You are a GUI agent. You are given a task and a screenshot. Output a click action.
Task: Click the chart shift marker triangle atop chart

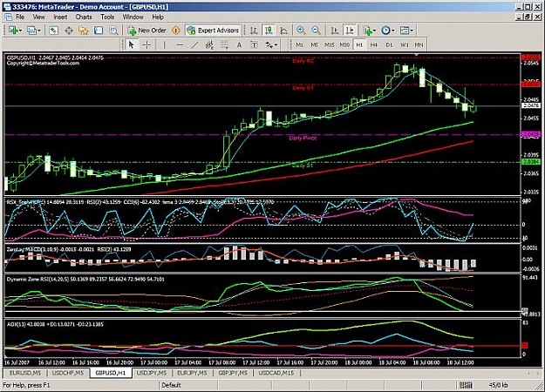click(416, 55)
